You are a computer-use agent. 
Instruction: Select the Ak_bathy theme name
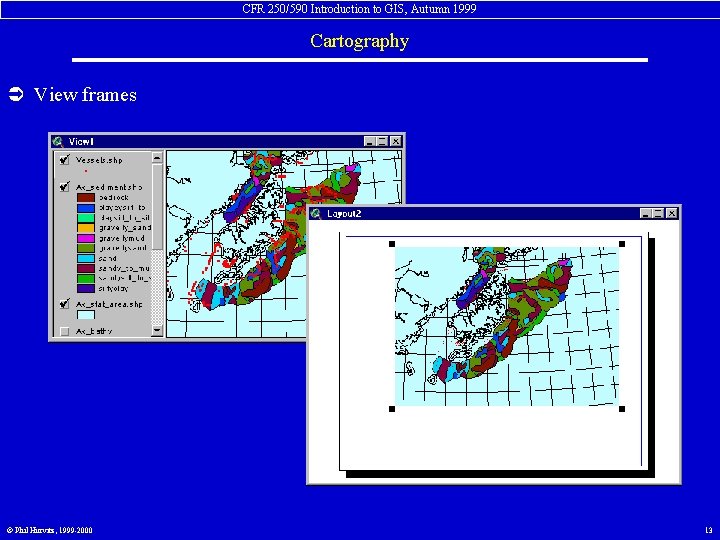pos(94,331)
